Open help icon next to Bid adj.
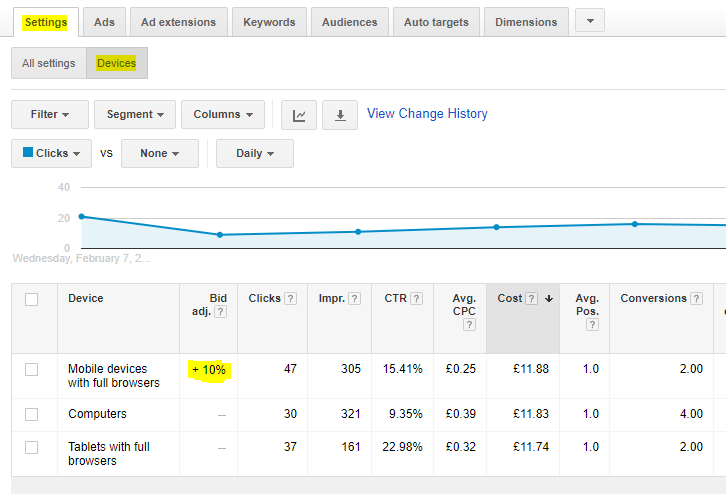Screen dimensions: 726x494 click(220, 312)
